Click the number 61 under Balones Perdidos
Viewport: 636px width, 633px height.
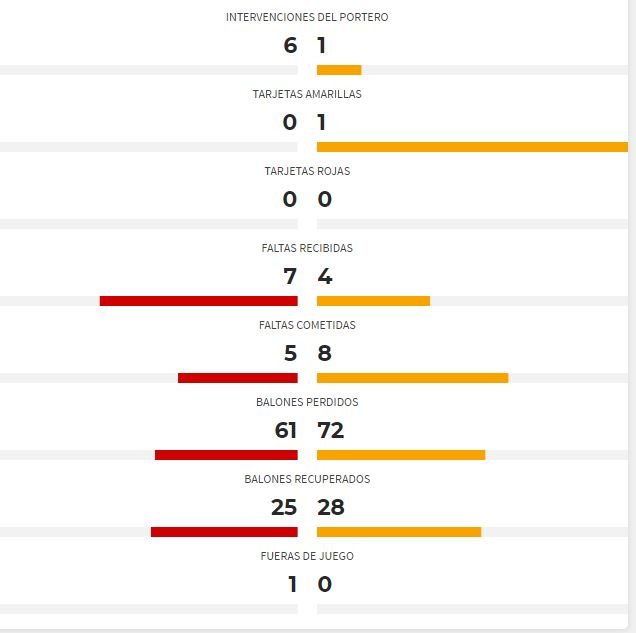(x=286, y=430)
